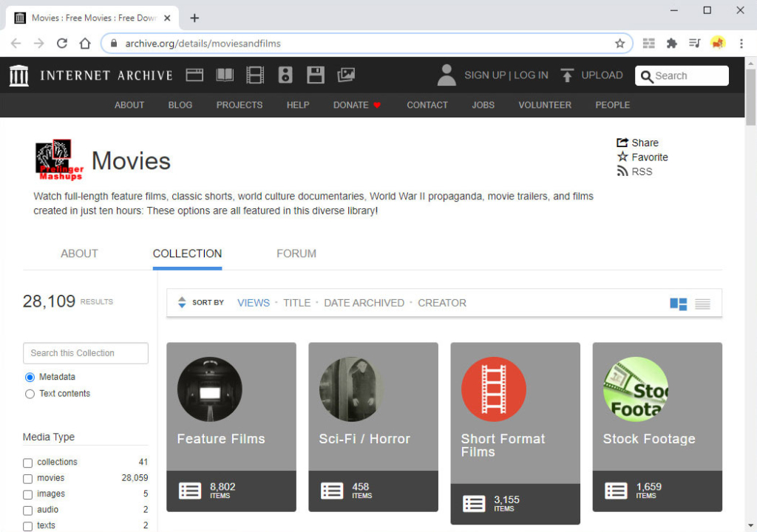Open the Feature Films collection thumbnail

tap(209, 389)
